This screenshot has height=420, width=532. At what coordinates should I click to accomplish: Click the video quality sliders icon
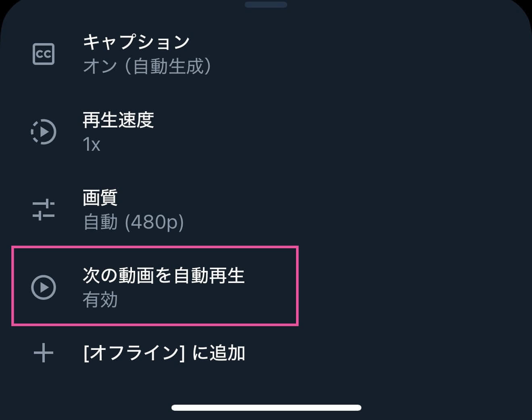pyautogui.click(x=44, y=210)
